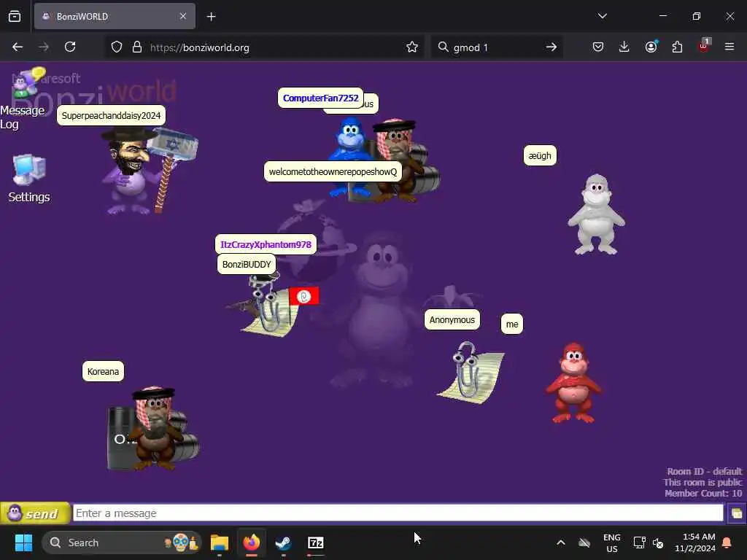This screenshot has width=747, height=560.
Task: Open Save to Pocket icon
Action: point(598,47)
